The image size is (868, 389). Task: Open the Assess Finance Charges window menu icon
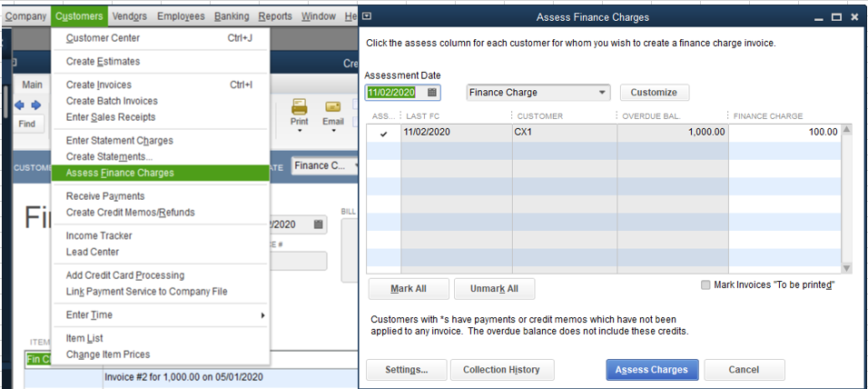366,17
